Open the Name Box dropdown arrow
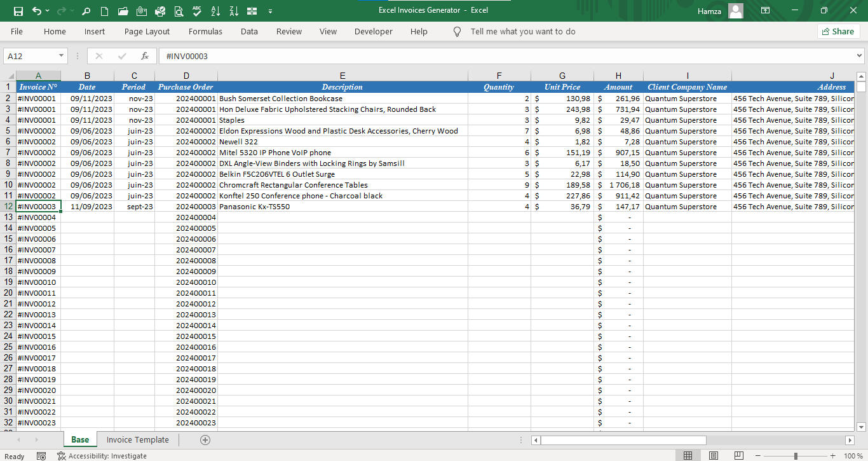This screenshot has height=461, width=868. click(x=61, y=56)
